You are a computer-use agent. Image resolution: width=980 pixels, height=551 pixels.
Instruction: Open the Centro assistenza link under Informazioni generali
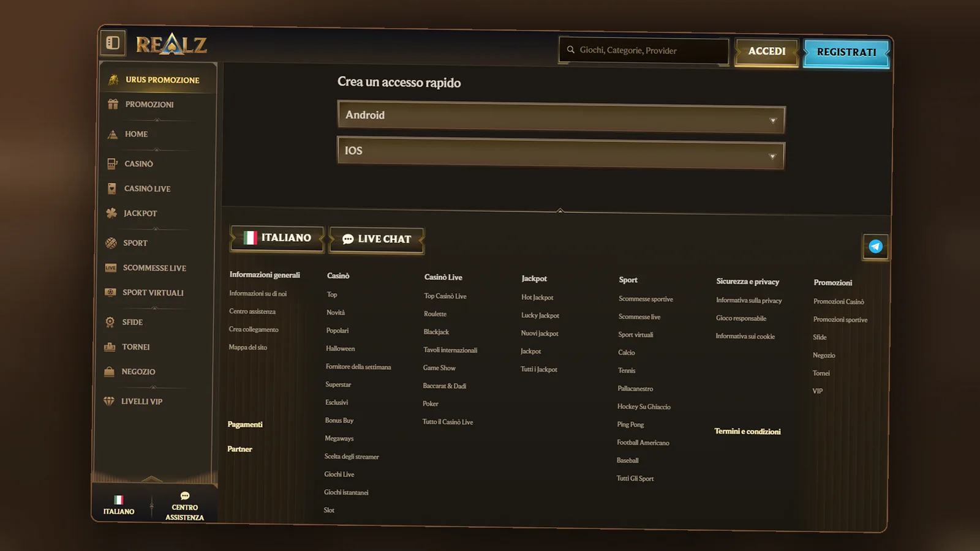click(252, 312)
